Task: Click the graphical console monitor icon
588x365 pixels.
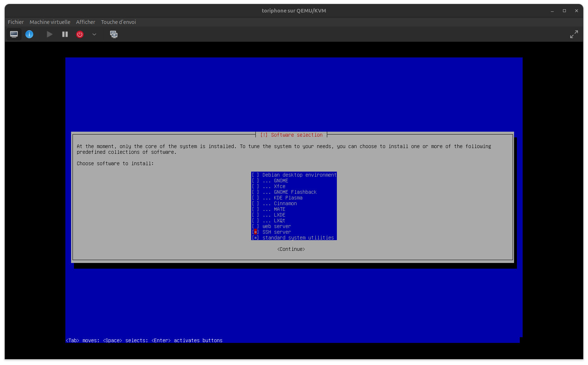Action: click(x=14, y=34)
